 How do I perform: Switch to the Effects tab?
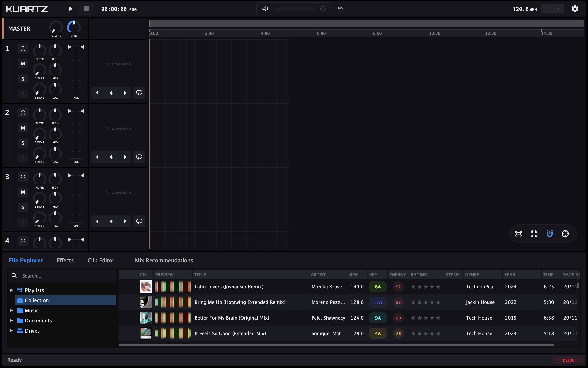pos(65,260)
